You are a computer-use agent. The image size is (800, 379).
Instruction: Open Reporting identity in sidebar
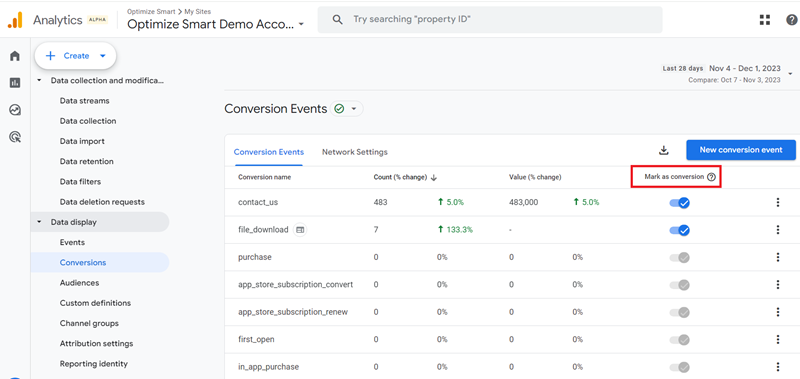(94, 364)
